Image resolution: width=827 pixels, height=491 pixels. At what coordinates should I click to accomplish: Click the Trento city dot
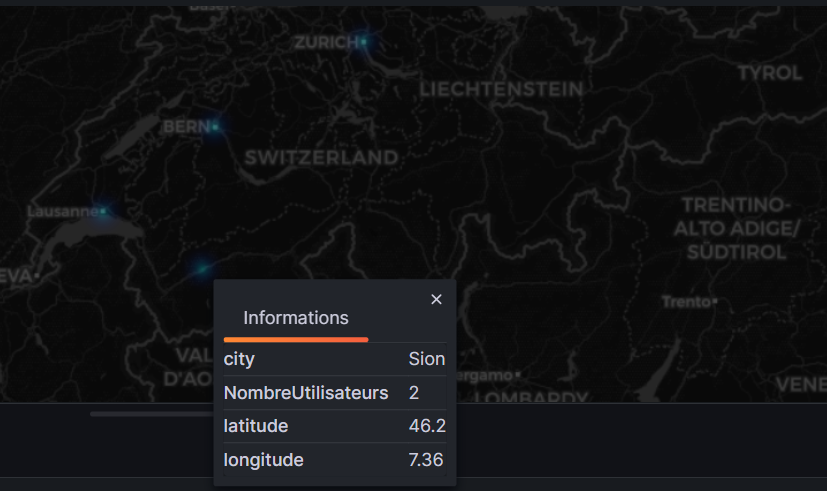coord(715,301)
